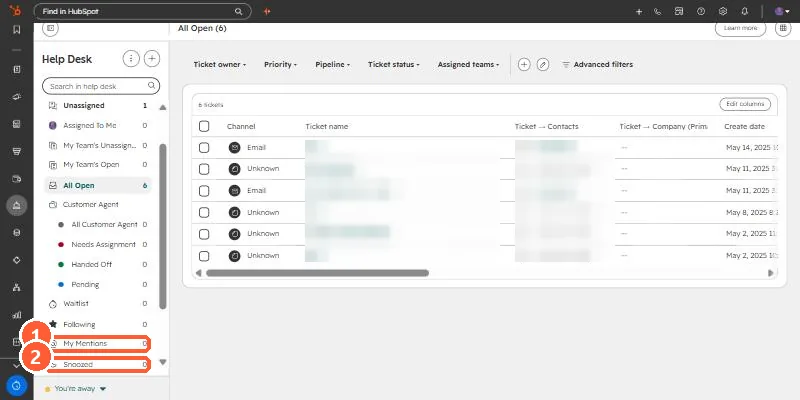The width and height of the screenshot is (800, 400).
Task: Open the settings gear icon
Action: [722, 11]
